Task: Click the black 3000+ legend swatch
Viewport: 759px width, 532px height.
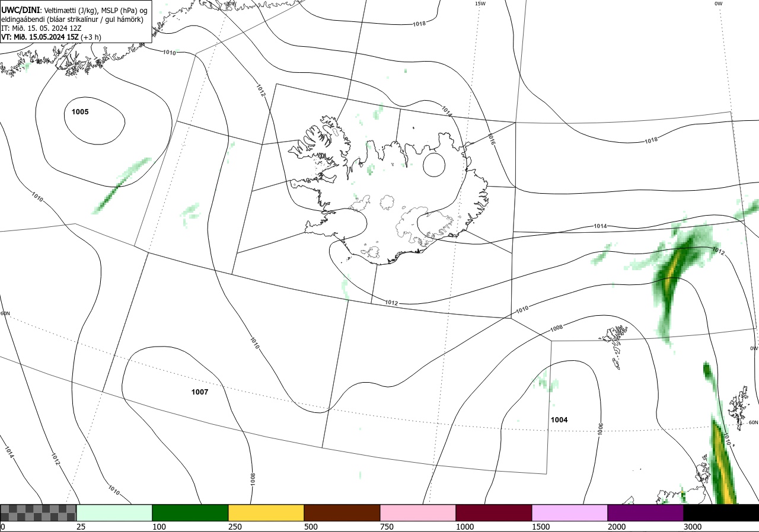Action: point(721,512)
